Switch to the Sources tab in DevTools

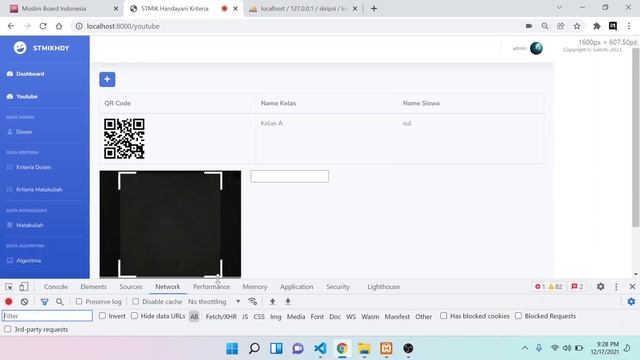pyautogui.click(x=131, y=287)
